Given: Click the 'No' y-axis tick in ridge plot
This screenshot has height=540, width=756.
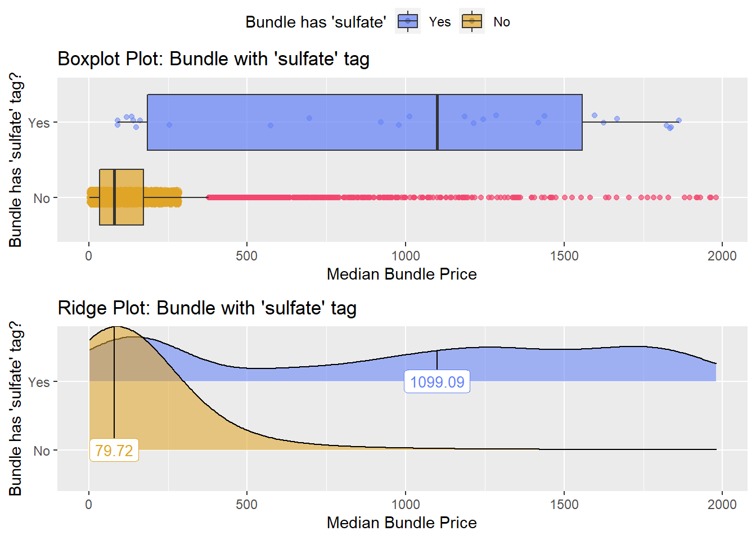Looking at the screenshot, I should (x=42, y=451).
